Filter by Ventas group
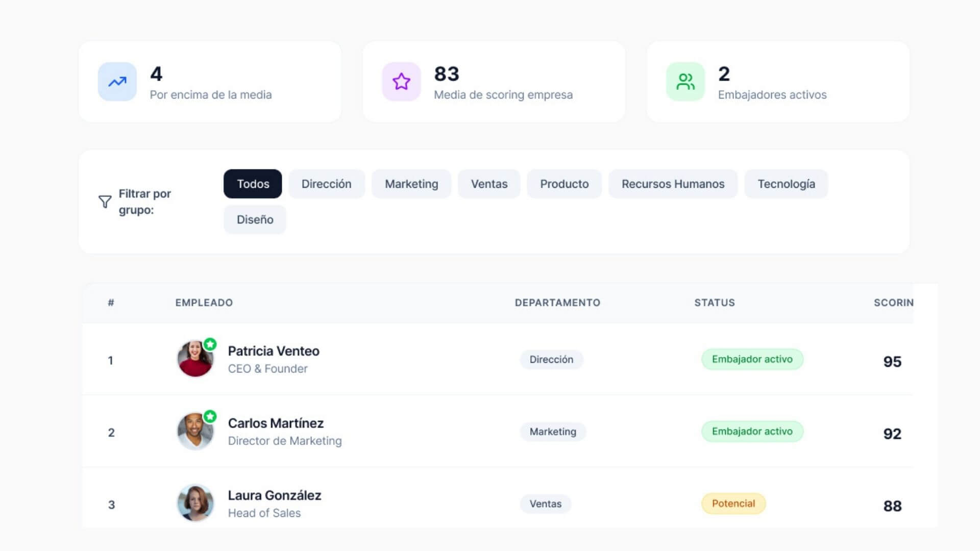Viewport: 980px width, 551px height. (x=488, y=184)
